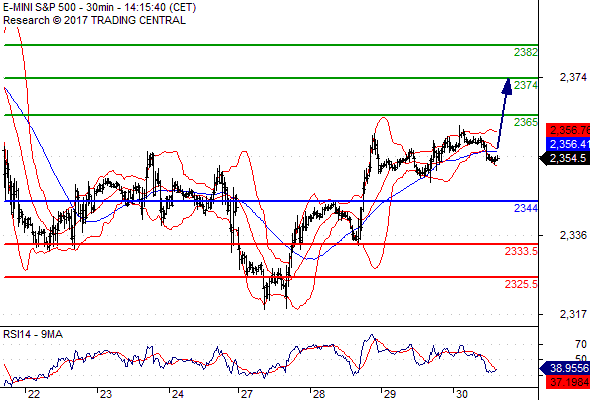This screenshot has width=590, height=400.
Task: Click the E-MINI S&P 500 chart title
Action: pyautogui.click(x=99, y=8)
